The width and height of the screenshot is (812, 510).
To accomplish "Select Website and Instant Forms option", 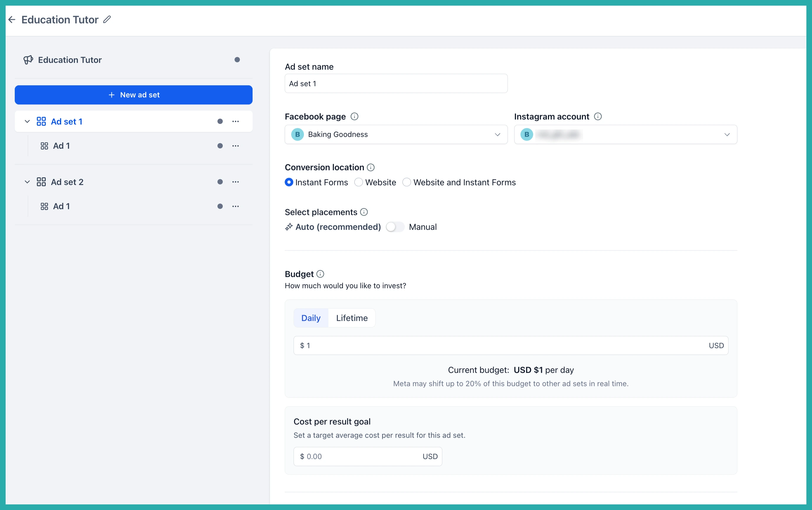I will (x=407, y=182).
